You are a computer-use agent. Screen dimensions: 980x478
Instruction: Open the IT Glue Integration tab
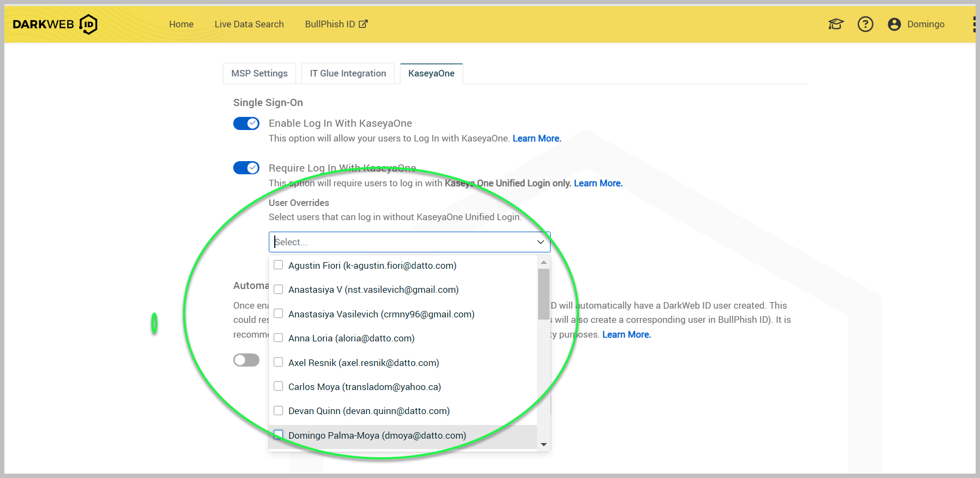point(348,73)
